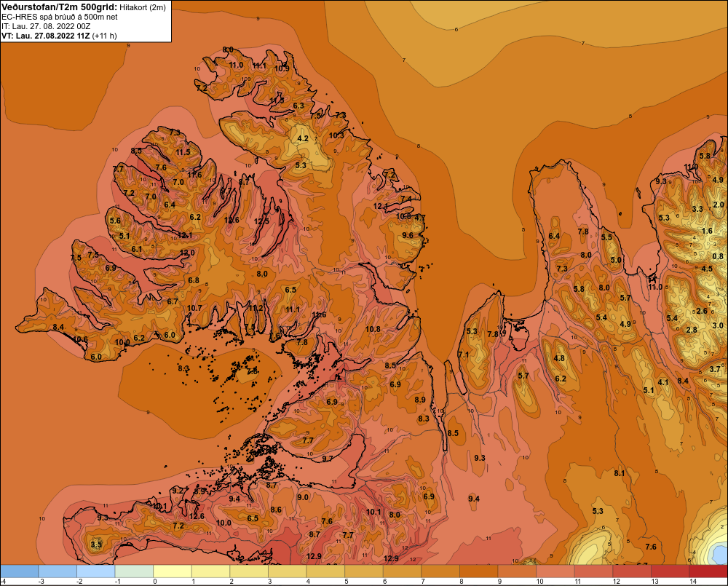Click the line 'EC-HRES spá brúuð á 500m net'
The width and height of the screenshot is (728, 586).
(60, 17)
